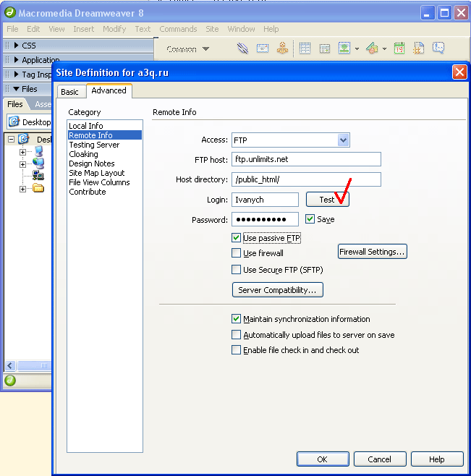The image size is (471, 476).
Task: Click the Email Link icon in Insert bar
Action: [x=263, y=48]
